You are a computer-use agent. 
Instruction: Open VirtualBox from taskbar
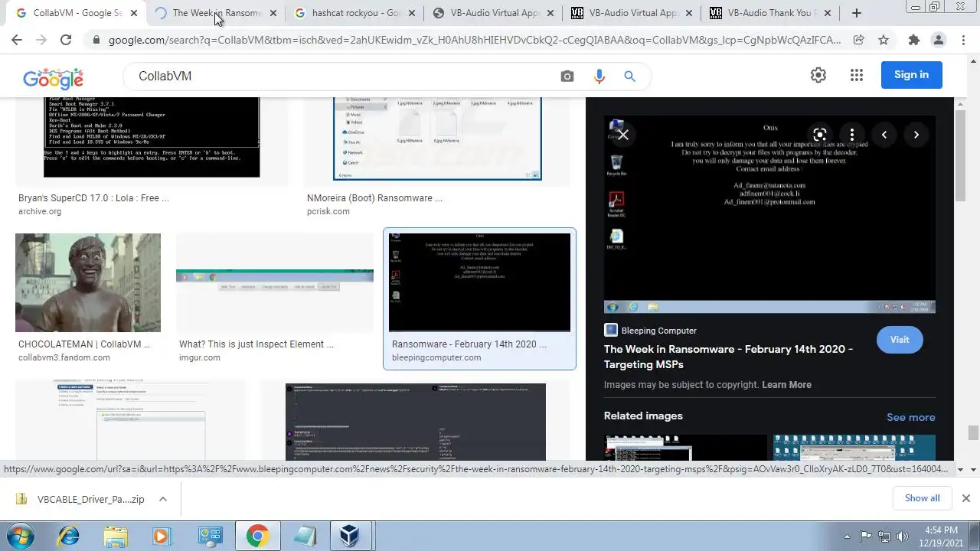pyautogui.click(x=350, y=536)
